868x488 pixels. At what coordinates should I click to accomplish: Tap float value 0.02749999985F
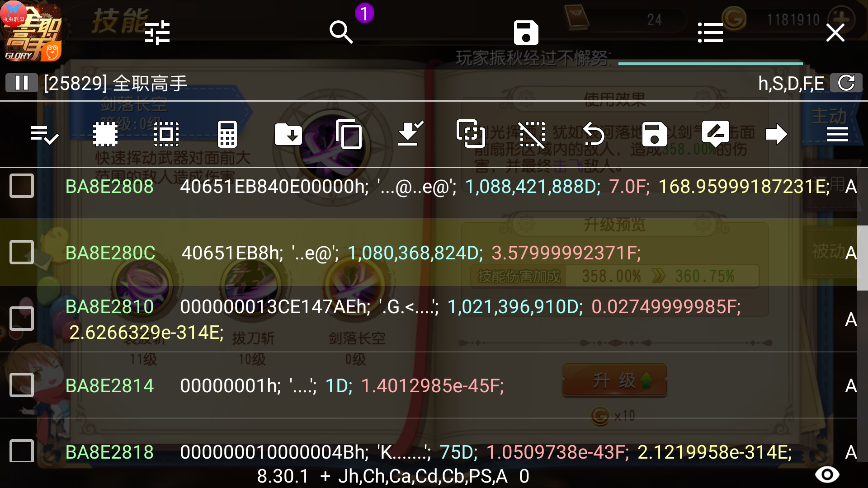666,307
